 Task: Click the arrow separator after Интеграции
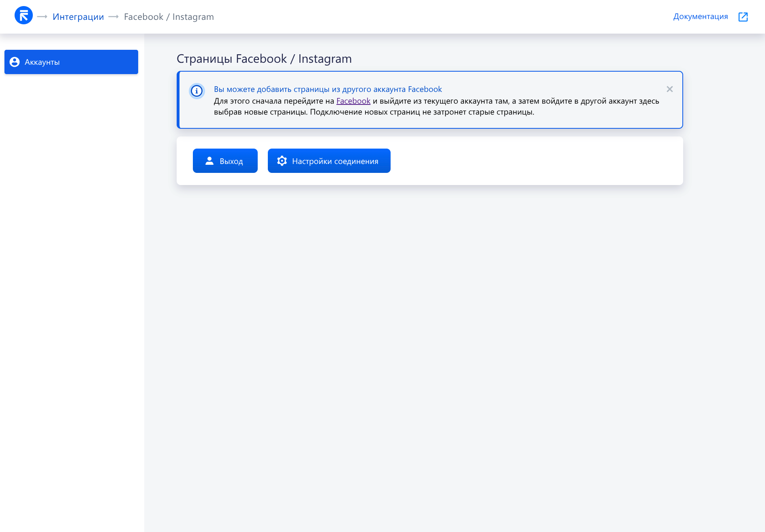(x=113, y=17)
